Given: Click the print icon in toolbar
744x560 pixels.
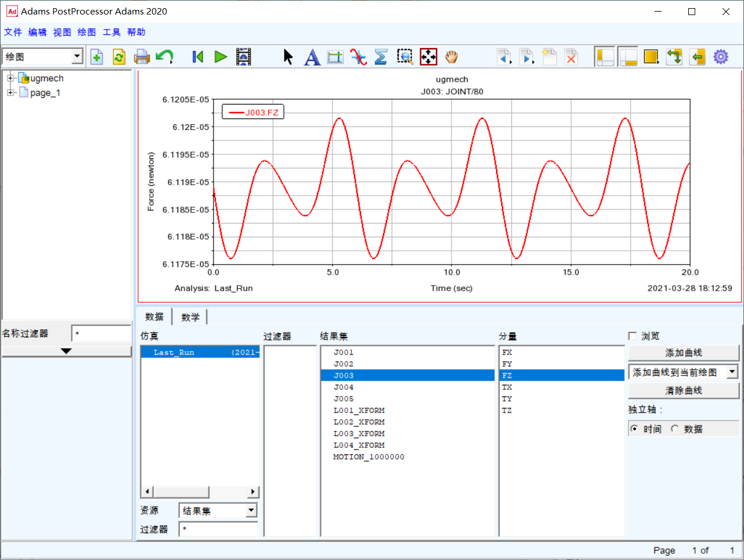Looking at the screenshot, I should pos(142,57).
